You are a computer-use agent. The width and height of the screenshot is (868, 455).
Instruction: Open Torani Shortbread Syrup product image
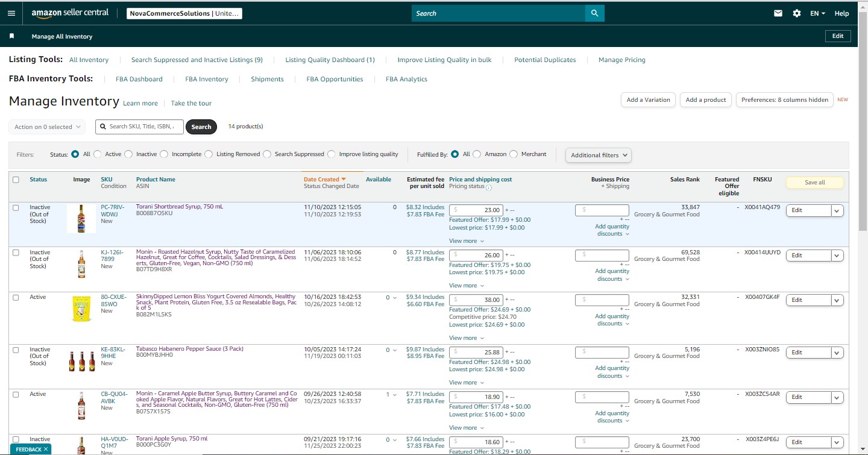pyautogui.click(x=81, y=219)
